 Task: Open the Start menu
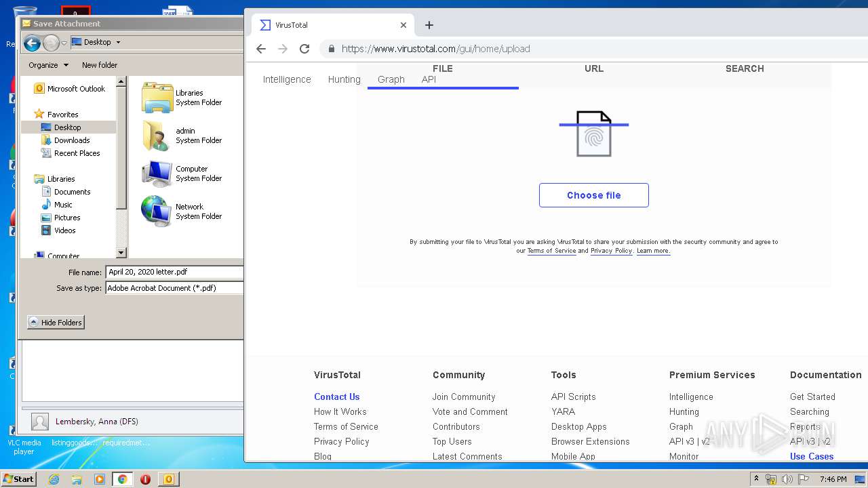point(18,479)
